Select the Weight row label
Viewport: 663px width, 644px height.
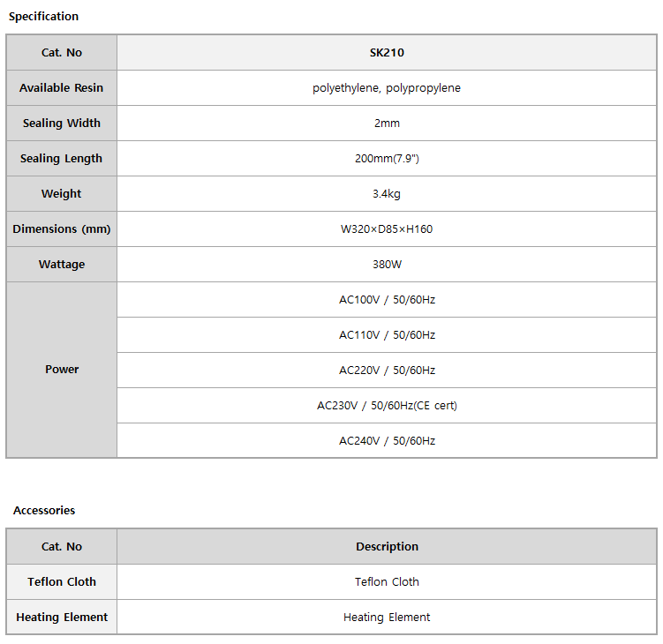coord(61,193)
